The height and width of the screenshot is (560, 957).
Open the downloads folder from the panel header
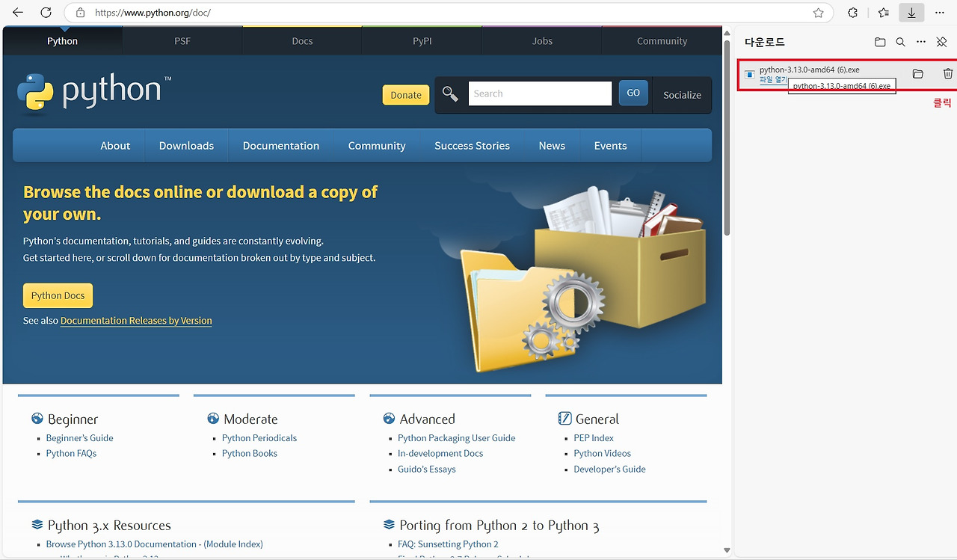tap(880, 43)
